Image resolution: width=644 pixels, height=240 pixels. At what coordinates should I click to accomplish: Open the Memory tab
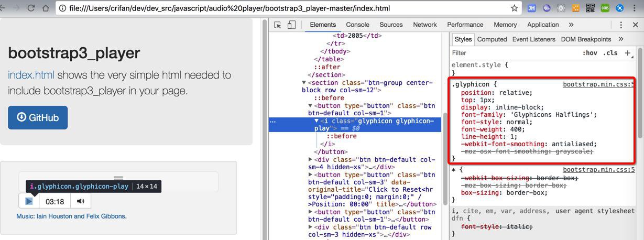505,25
